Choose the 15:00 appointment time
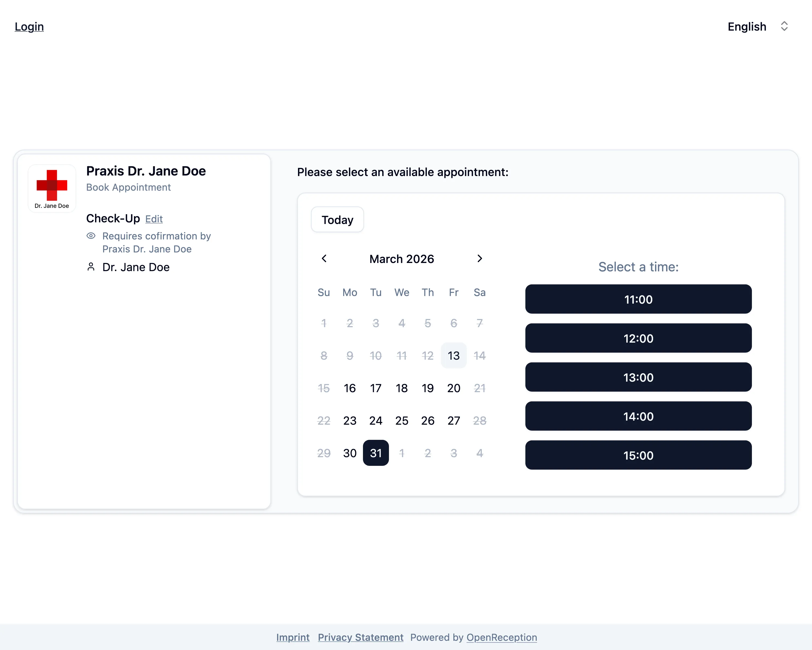This screenshot has height=650, width=812. pyautogui.click(x=638, y=455)
